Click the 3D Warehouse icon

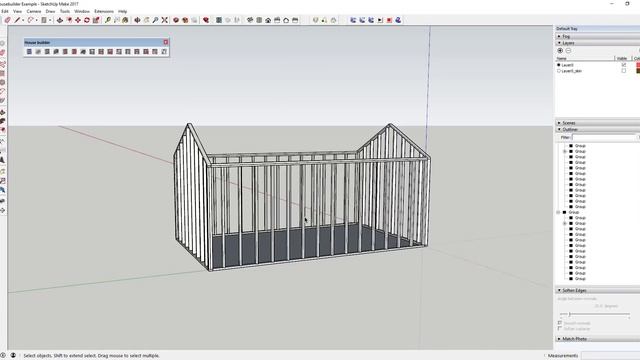point(176,20)
